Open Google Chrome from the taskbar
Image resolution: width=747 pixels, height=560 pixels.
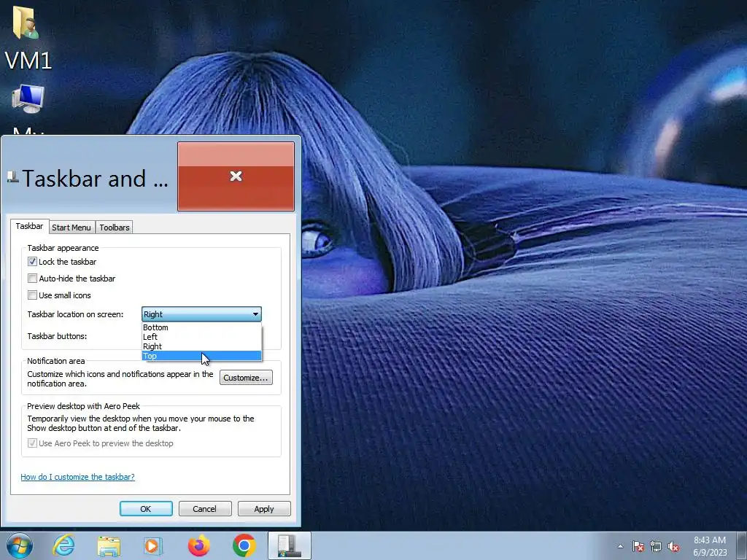[244, 545]
